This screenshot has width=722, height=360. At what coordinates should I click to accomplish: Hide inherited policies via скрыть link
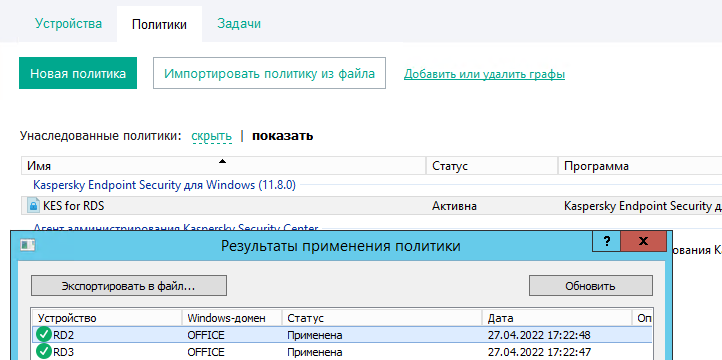211,136
